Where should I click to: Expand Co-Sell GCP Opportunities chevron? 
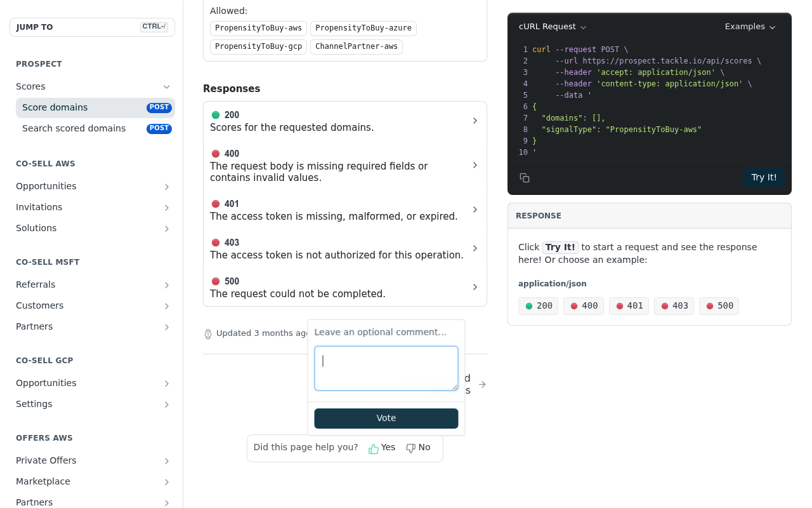tap(167, 384)
